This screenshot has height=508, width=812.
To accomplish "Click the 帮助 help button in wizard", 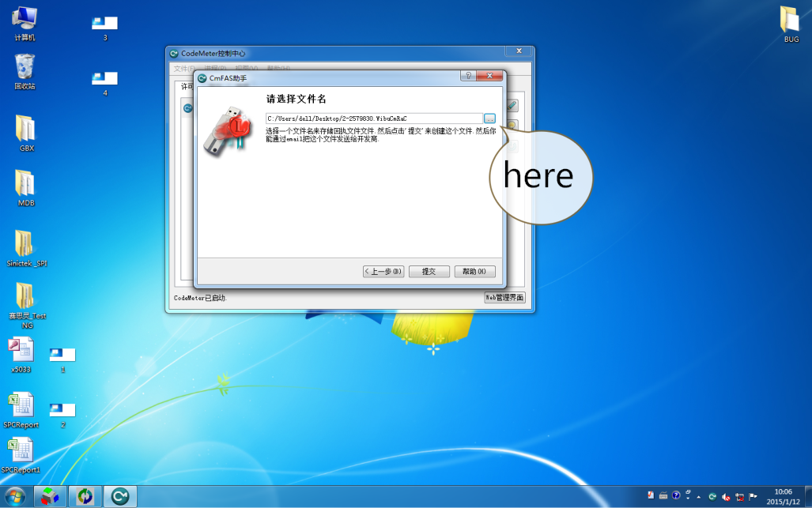I will click(474, 272).
